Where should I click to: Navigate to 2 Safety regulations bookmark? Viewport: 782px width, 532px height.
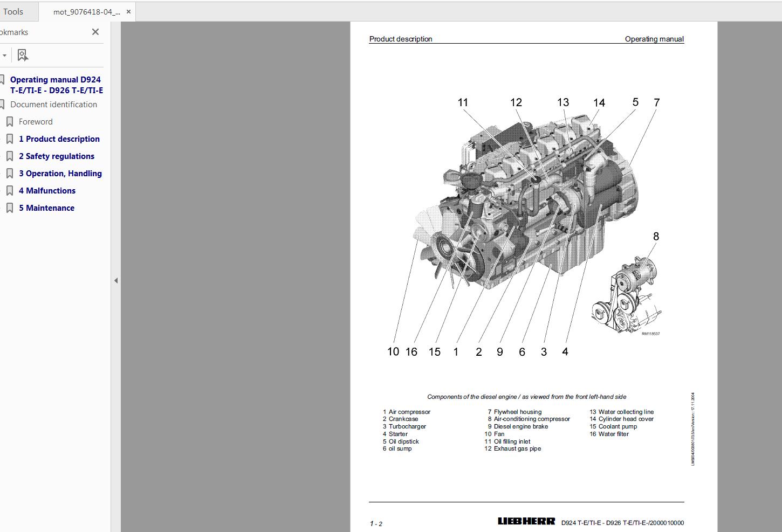click(x=57, y=156)
